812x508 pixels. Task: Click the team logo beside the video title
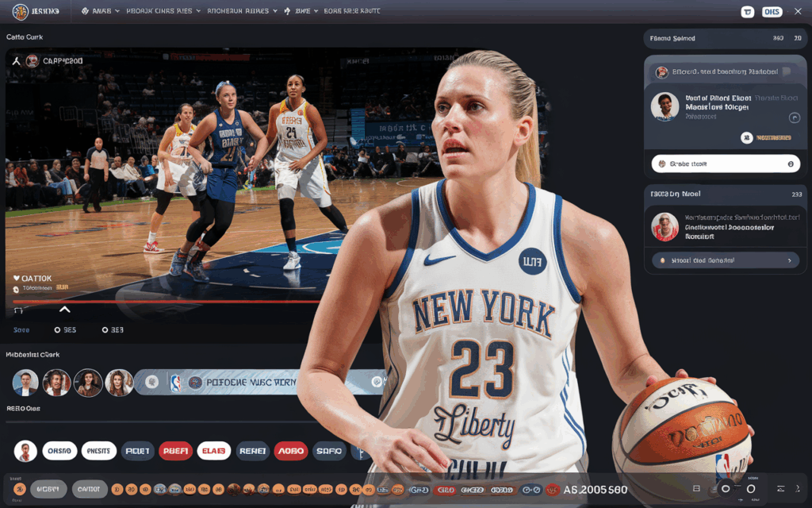point(32,61)
